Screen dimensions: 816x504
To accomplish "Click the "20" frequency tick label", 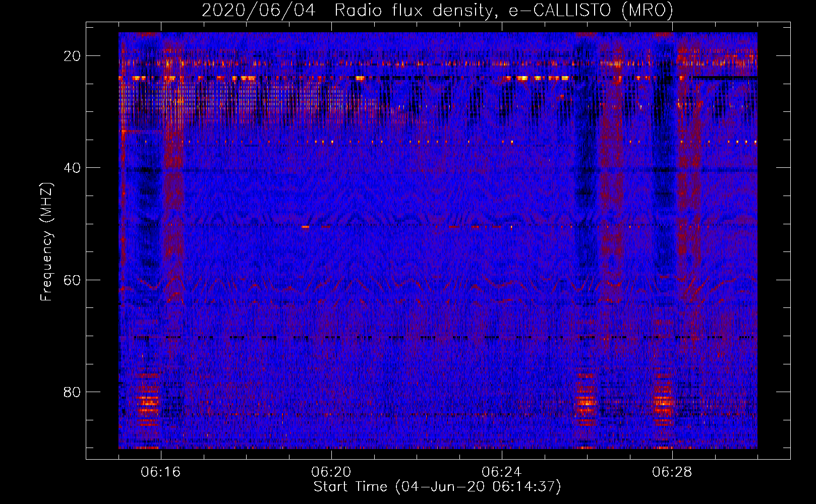I will (x=72, y=56).
